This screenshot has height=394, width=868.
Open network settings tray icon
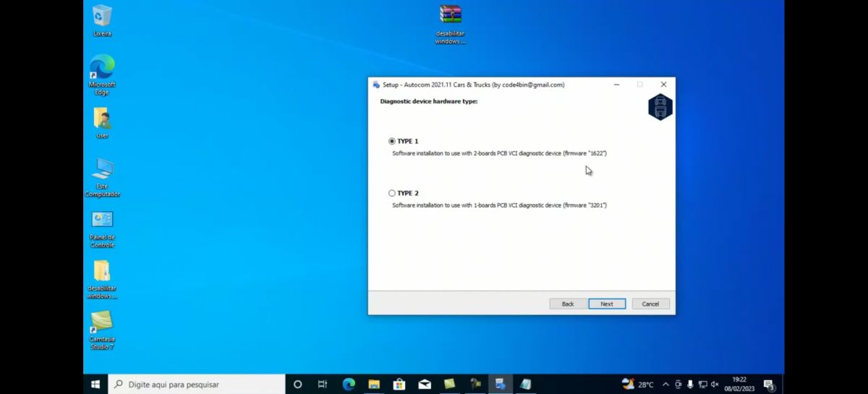point(702,385)
